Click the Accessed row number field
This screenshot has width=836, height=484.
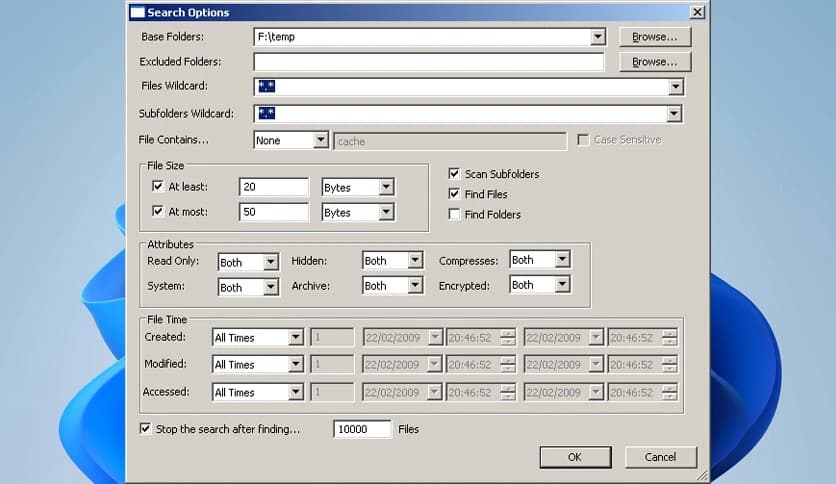click(x=332, y=392)
